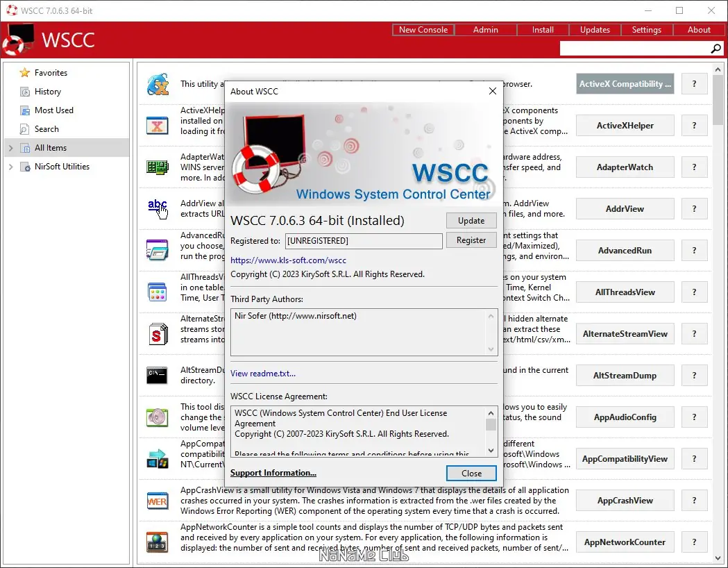This screenshot has height=568, width=728.
Task: Open help ? for ActiveXHelper
Action: coord(695,126)
